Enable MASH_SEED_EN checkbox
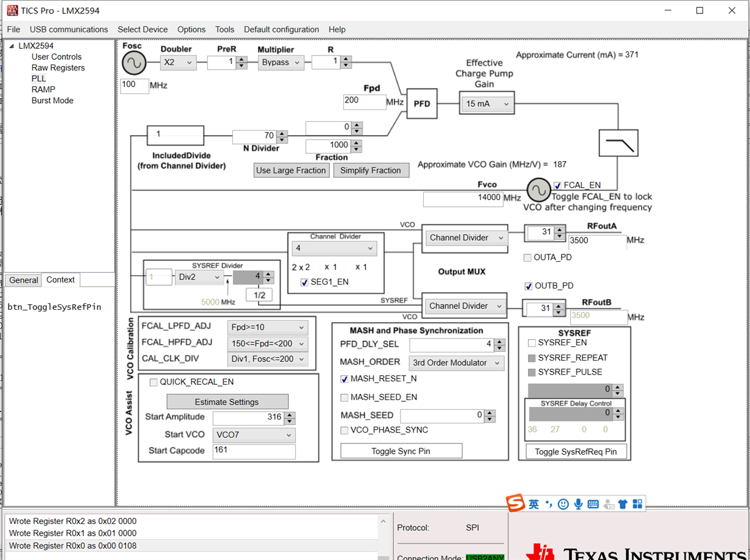 [345, 398]
